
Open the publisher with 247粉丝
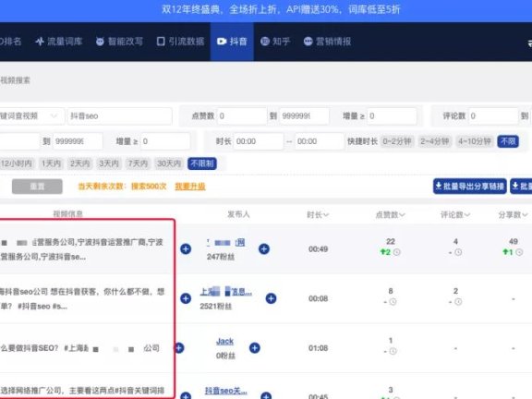[x=226, y=242]
